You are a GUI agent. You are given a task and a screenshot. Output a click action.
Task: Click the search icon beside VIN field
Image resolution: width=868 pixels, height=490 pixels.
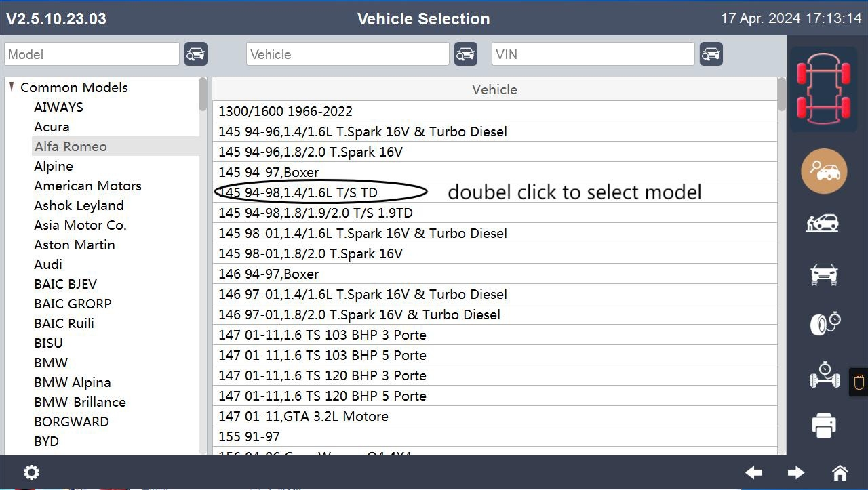click(711, 54)
